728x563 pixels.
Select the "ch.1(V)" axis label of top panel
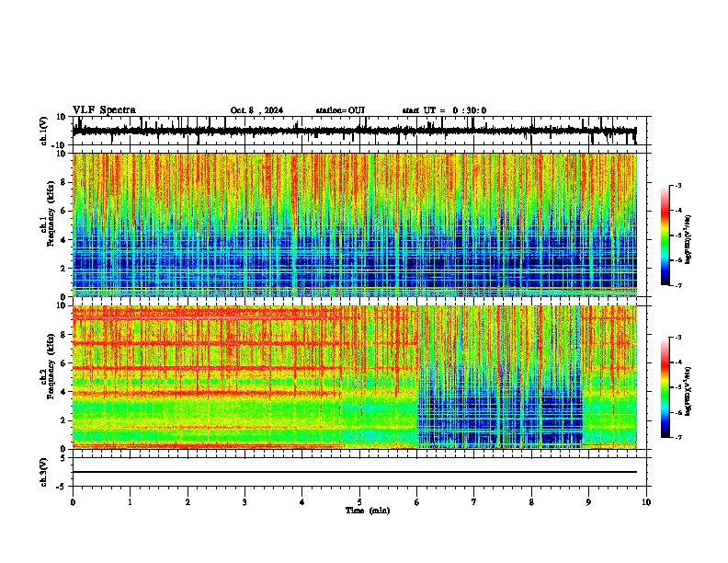pyautogui.click(x=44, y=131)
